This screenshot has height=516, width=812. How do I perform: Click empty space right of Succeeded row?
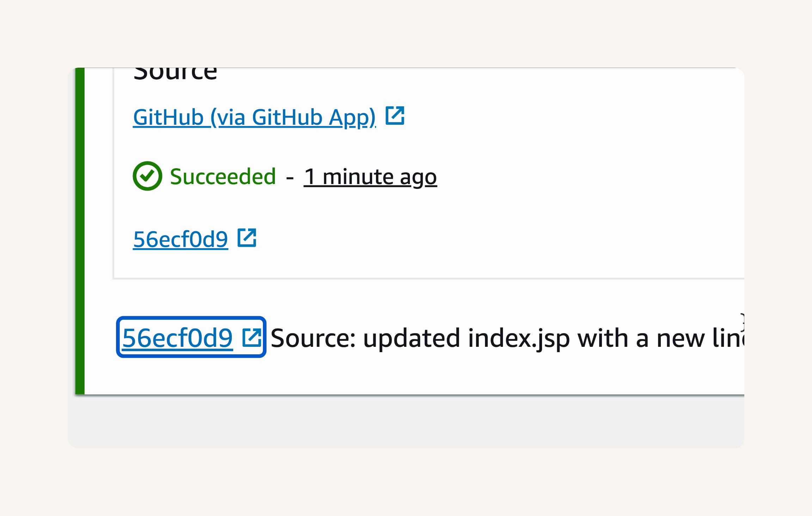click(591, 176)
